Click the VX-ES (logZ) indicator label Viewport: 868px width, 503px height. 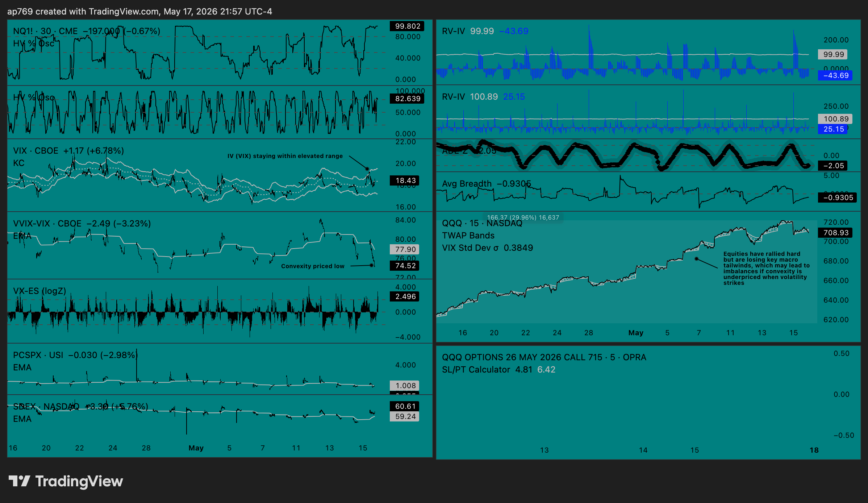pos(39,291)
